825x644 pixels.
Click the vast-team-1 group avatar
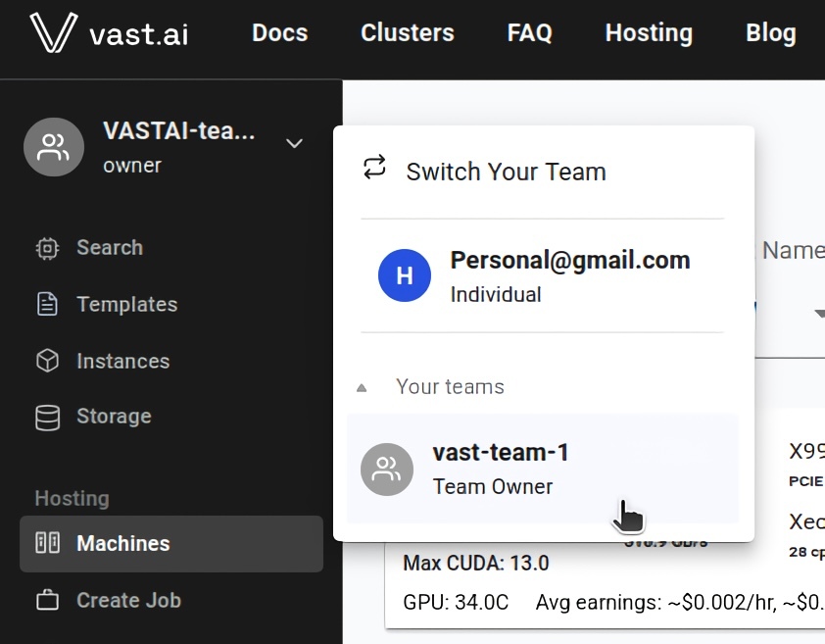(x=387, y=470)
